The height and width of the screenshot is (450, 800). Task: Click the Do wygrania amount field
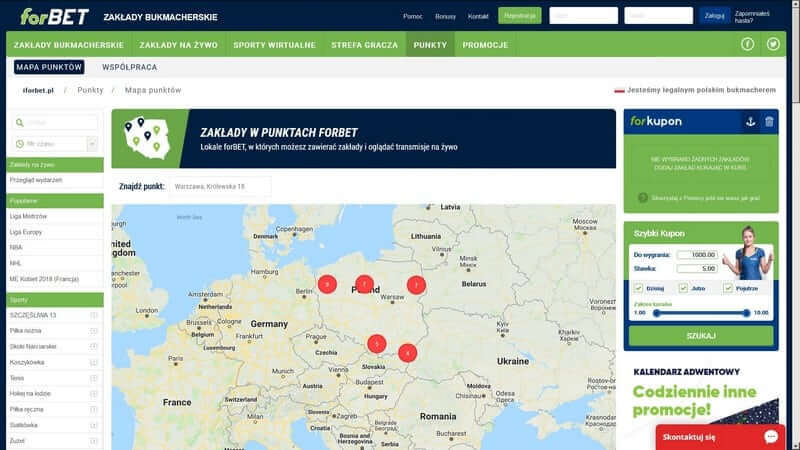pyautogui.click(x=697, y=255)
